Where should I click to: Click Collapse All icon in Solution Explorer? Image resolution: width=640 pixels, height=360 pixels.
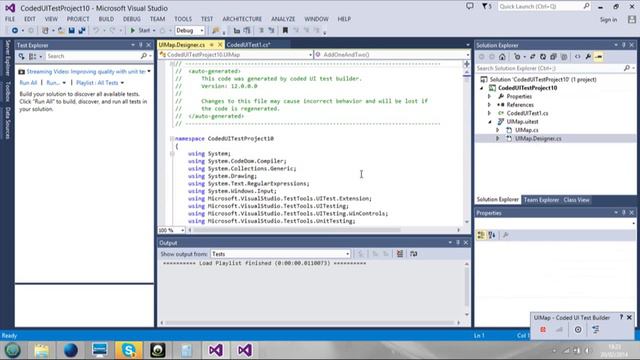coord(553,57)
